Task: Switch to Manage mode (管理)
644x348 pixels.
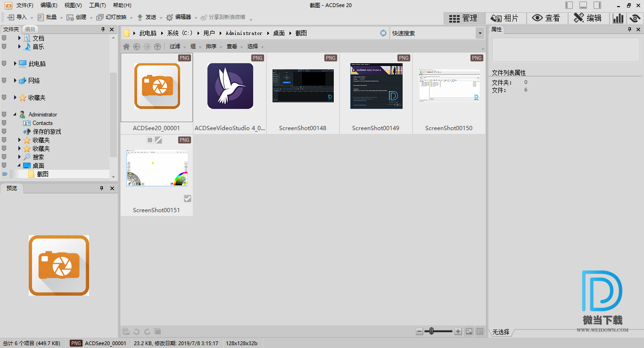Action: [x=464, y=18]
